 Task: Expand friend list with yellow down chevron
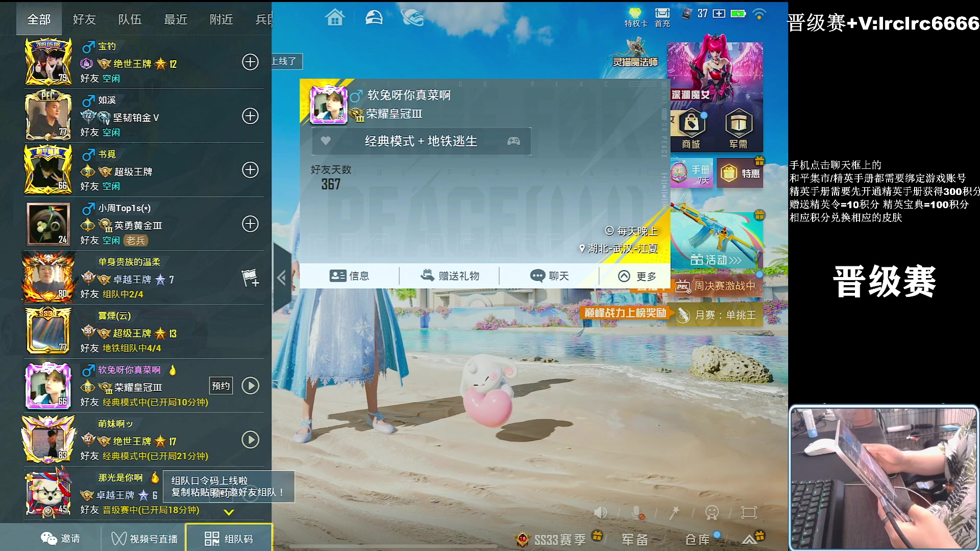coord(229,512)
